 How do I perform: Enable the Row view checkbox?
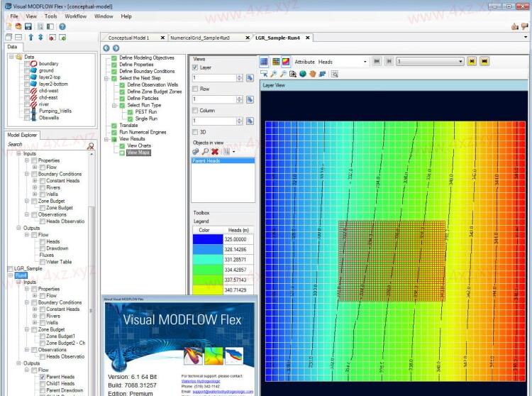pos(195,89)
